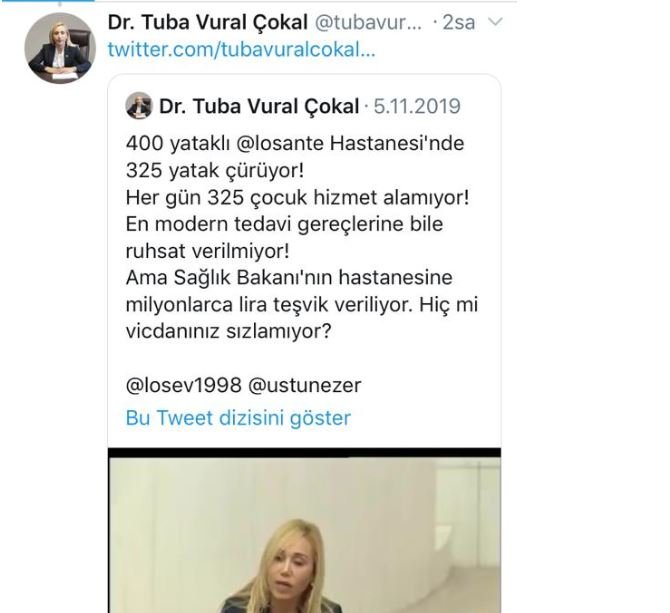Open the small avatar inside the quoted tweet
The image size is (670, 613).
click(x=139, y=106)
